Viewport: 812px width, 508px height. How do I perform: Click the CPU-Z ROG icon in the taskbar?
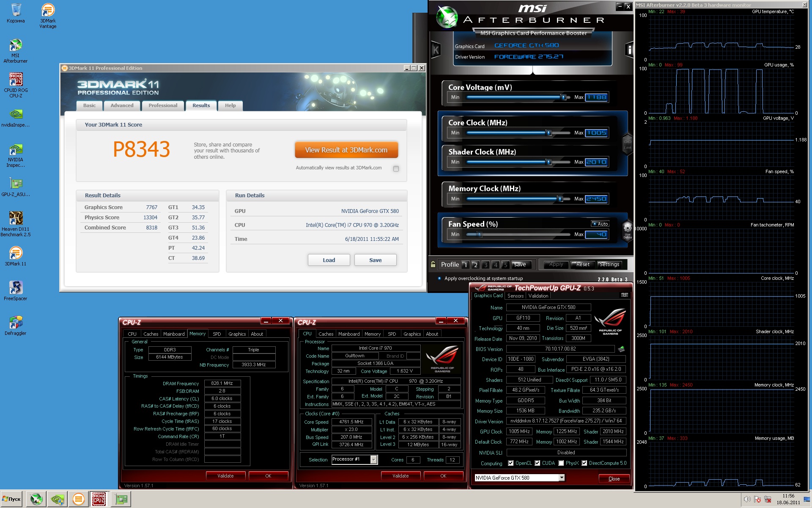tap(99, 499)
